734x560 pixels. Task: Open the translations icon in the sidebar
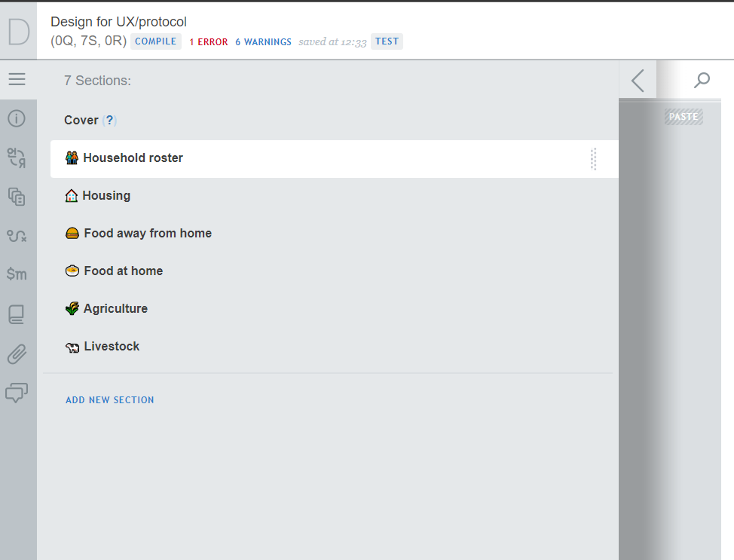[x=17, y=158]
